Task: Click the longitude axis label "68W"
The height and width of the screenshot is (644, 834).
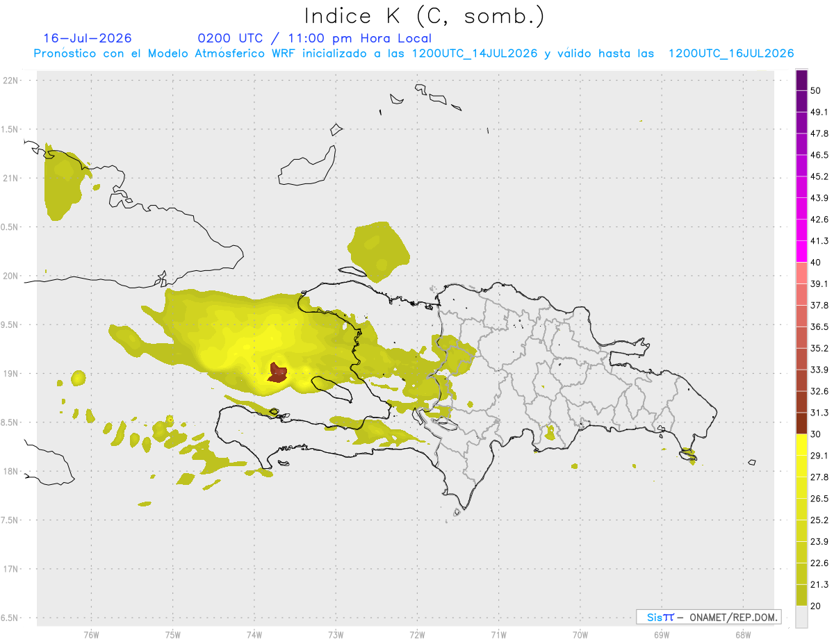Action: point(743,635)
